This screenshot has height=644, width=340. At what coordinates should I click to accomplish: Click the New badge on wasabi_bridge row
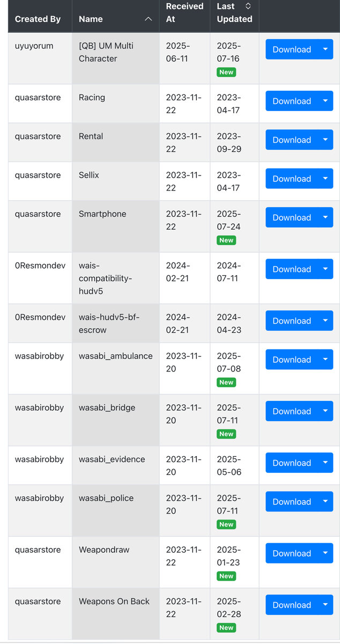click(x=226, y=434)
